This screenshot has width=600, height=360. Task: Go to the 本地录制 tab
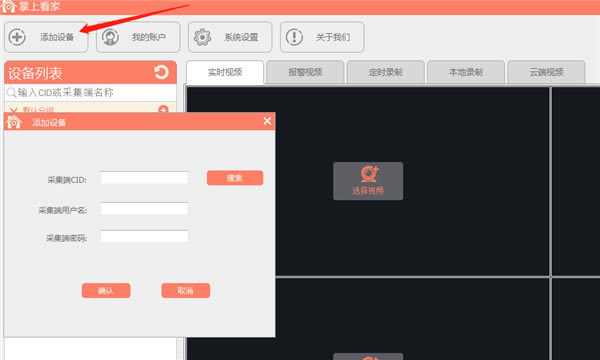click(466, 72)
